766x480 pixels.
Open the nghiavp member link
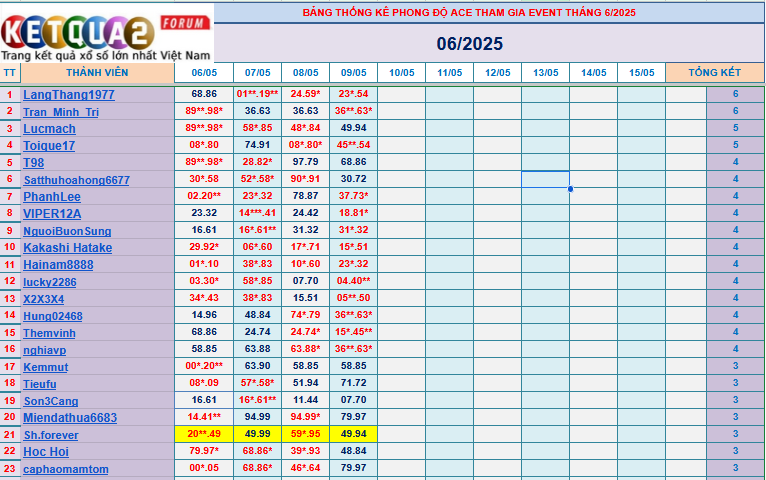click(x=44, y=350)
